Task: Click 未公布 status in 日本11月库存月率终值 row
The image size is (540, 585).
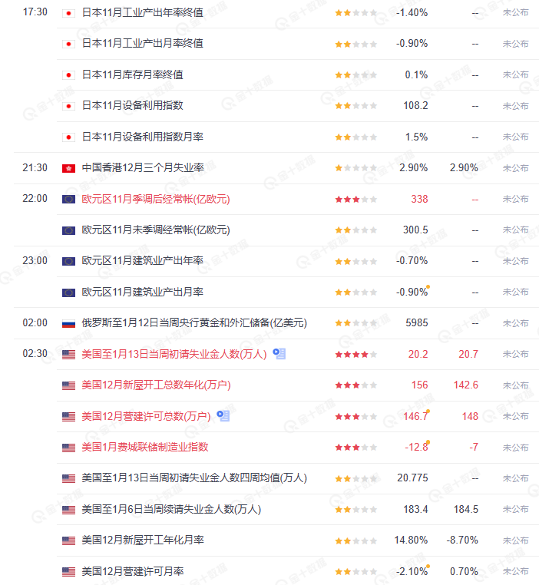Action: pos(516,75)
